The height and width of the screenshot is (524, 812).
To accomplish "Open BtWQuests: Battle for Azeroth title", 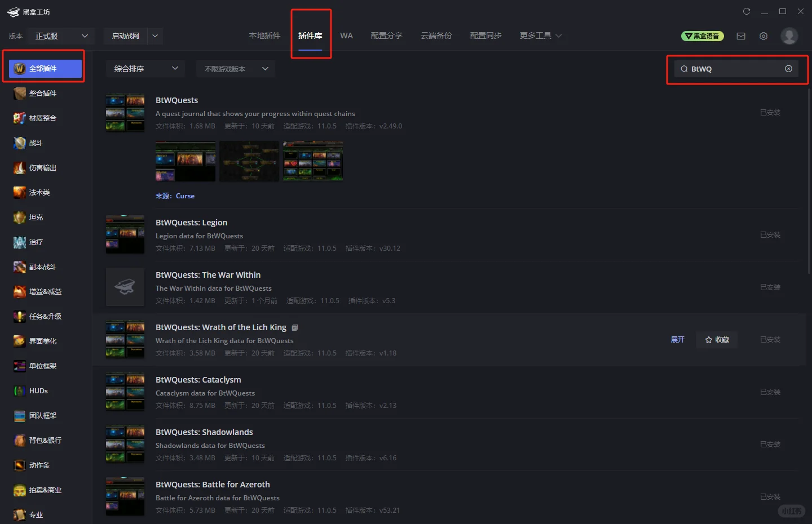I will 213,485.
